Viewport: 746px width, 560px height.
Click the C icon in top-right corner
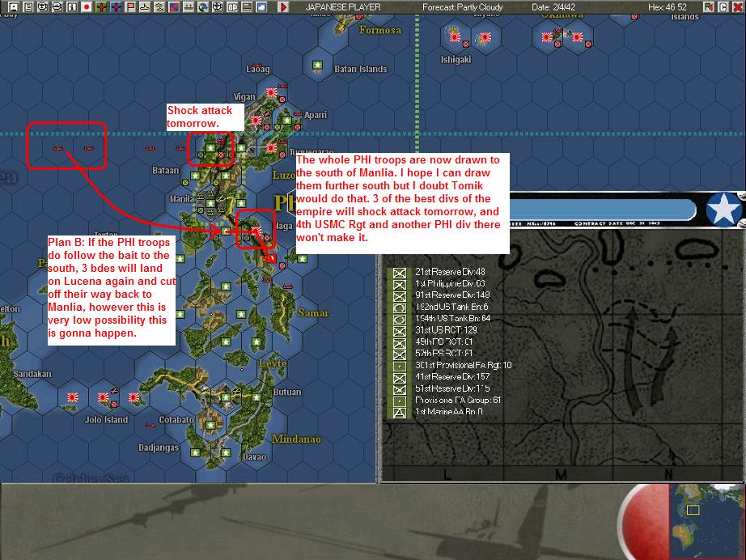(x=723, y=7)
